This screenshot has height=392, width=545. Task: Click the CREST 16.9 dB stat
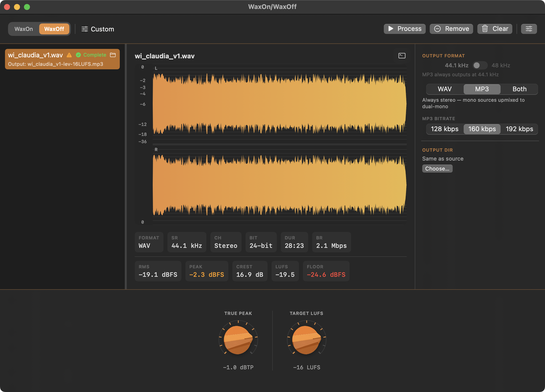tap(250, 271)
